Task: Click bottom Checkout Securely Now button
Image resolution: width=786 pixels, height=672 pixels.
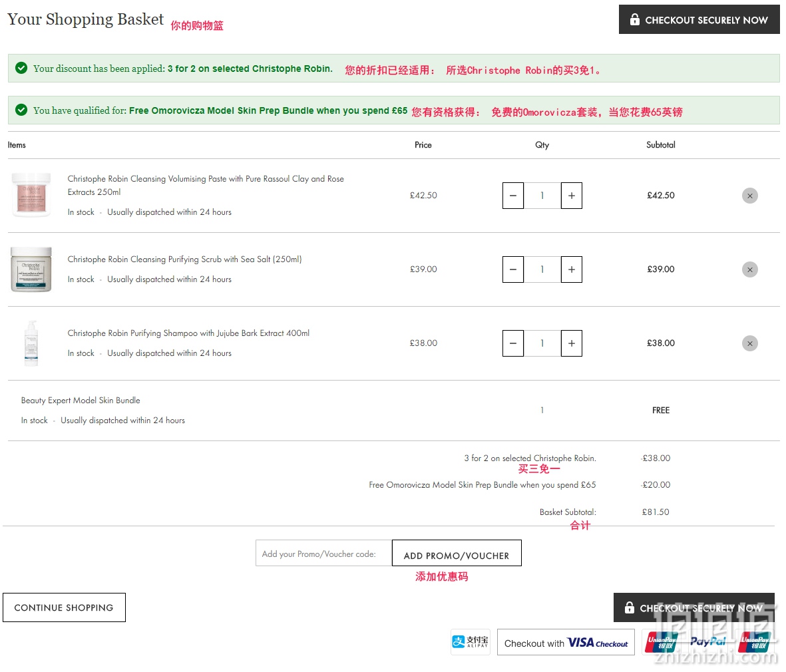Action: (693, 607)
